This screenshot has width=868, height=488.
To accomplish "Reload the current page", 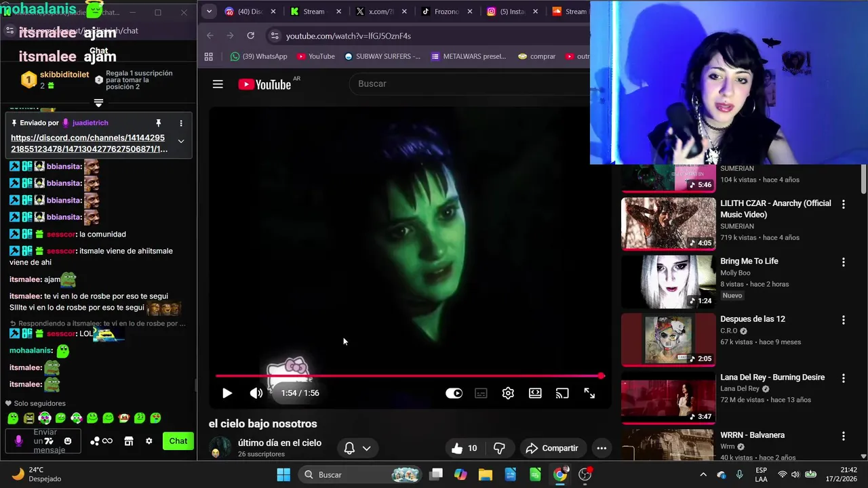I will [251, 35].
